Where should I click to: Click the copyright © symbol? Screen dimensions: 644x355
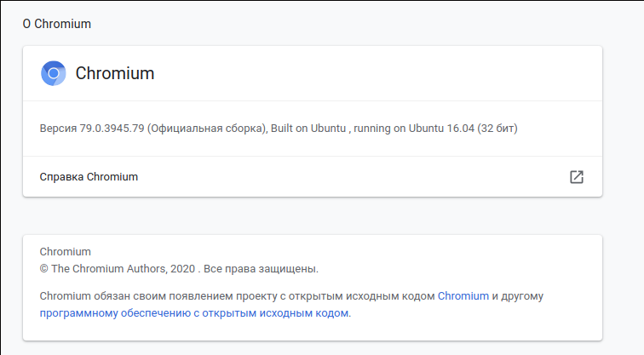44,269
